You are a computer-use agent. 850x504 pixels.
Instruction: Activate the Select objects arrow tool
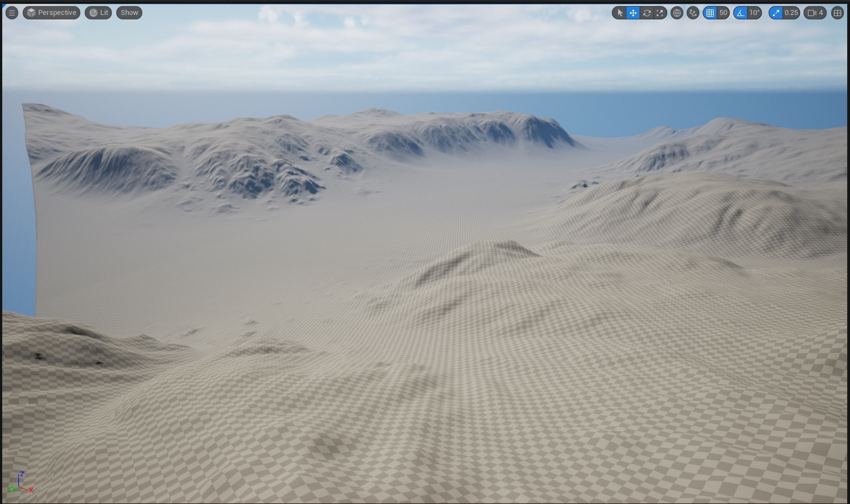pos(620,13)
